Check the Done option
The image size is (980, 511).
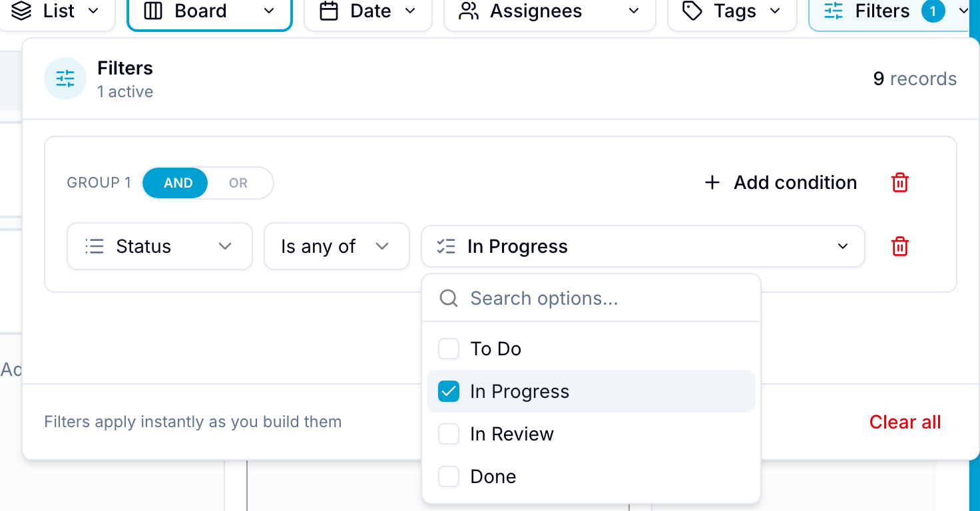coord(449,476)
